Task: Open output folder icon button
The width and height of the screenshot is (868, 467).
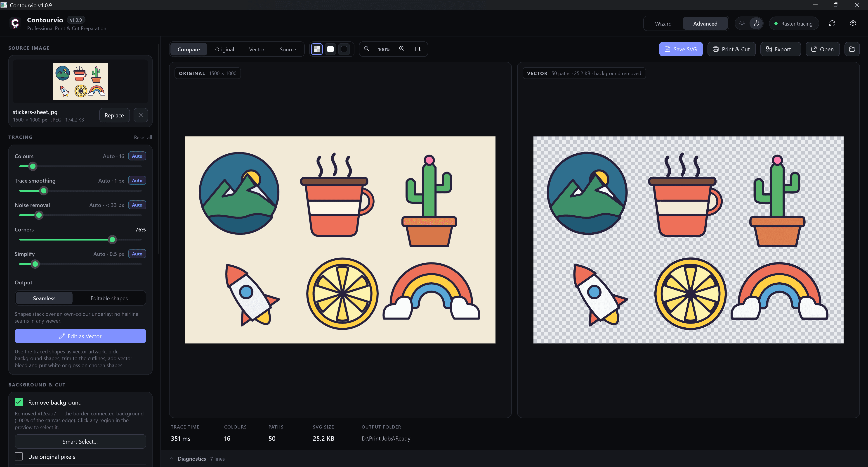Action: tap(852, 49)
